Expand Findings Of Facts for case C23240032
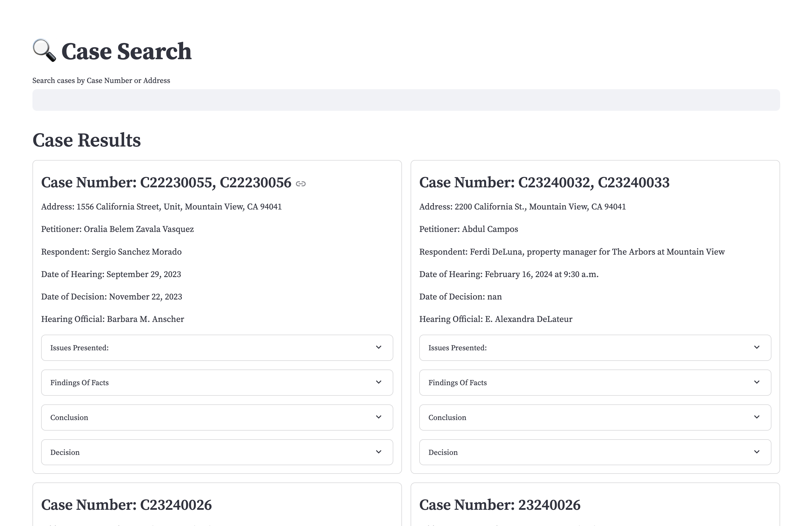The width and height of the screenshot is (812, 526). click(x=595, y=382)
